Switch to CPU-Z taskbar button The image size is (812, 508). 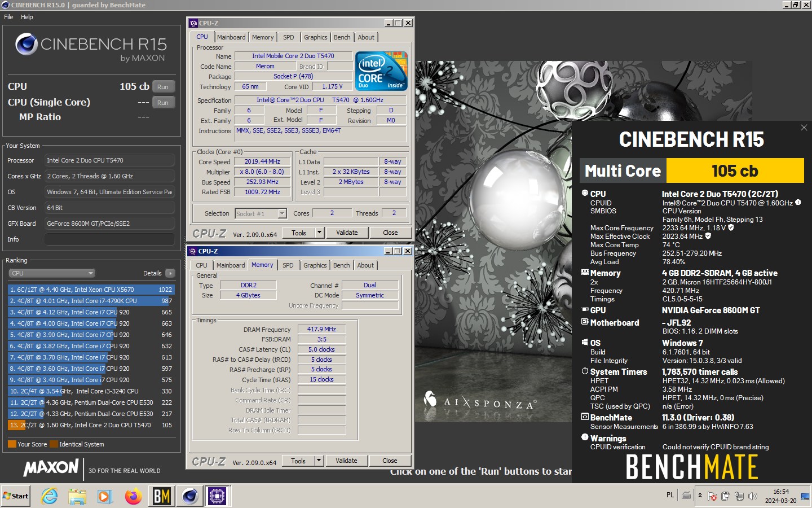(x=217, y=496)
